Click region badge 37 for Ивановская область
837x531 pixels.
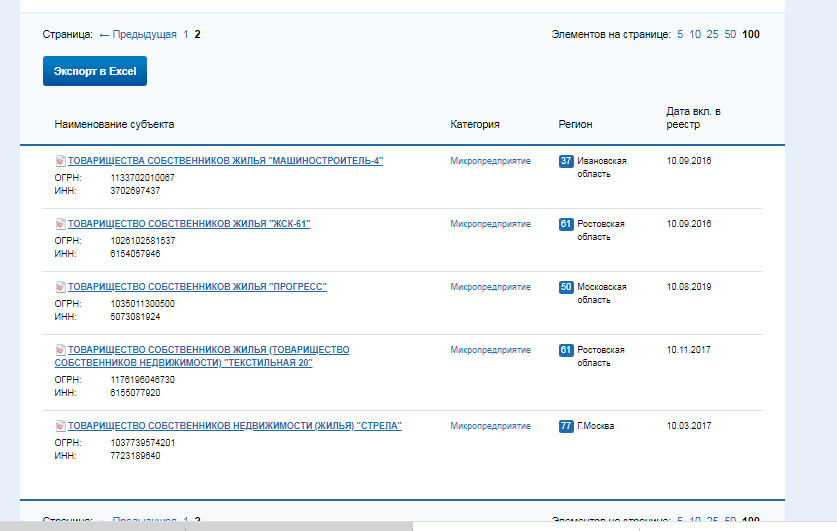pos(566,161)
